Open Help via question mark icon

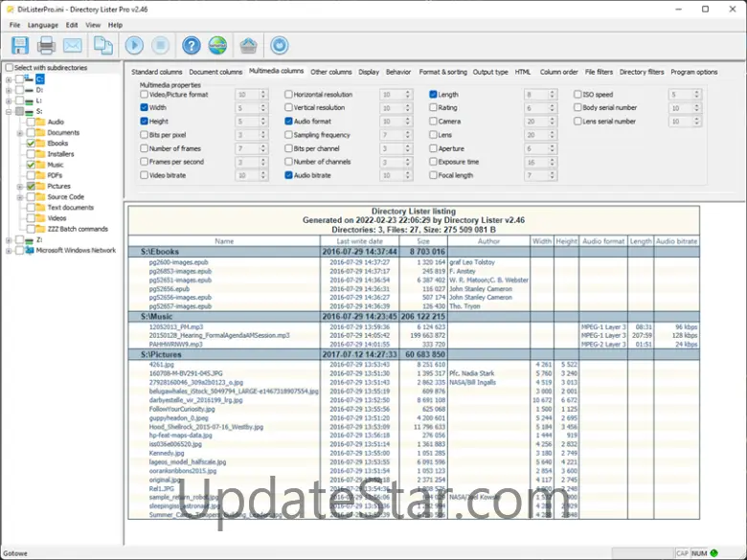click(x=191, y=46)
